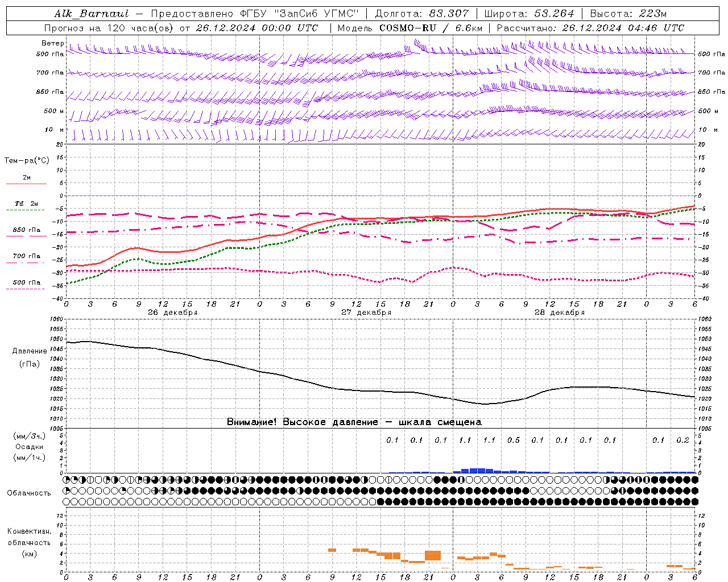
Task: Click the '10 м' wind level label on left axis
Action: [54, 130]
